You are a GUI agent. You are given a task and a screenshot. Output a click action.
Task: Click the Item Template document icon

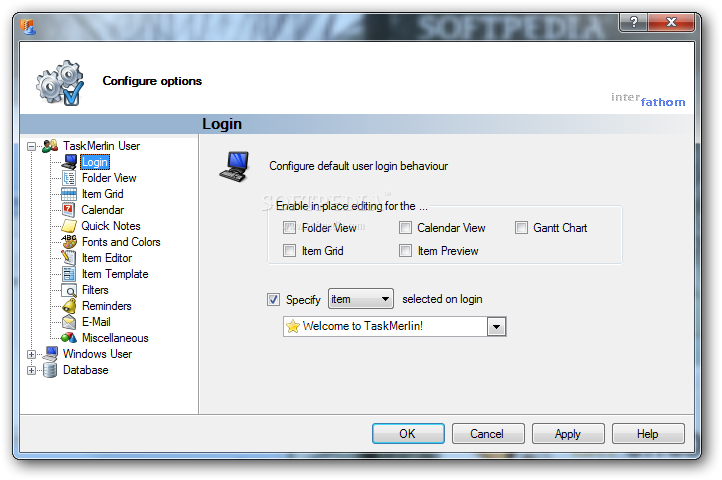coord(69,274)
